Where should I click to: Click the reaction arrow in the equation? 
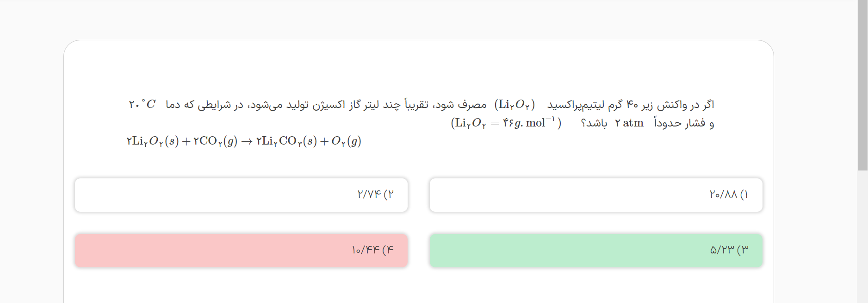point(247,141)
